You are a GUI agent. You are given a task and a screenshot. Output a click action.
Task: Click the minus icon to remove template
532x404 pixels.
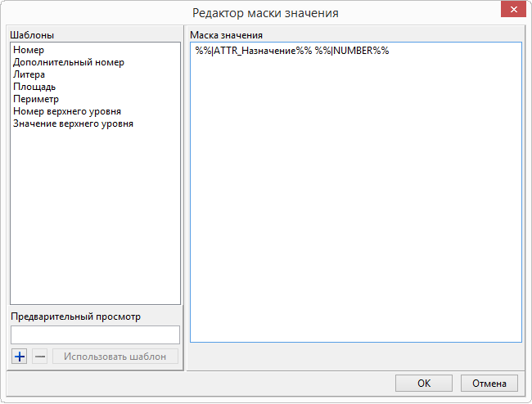(x=39, y=357)
